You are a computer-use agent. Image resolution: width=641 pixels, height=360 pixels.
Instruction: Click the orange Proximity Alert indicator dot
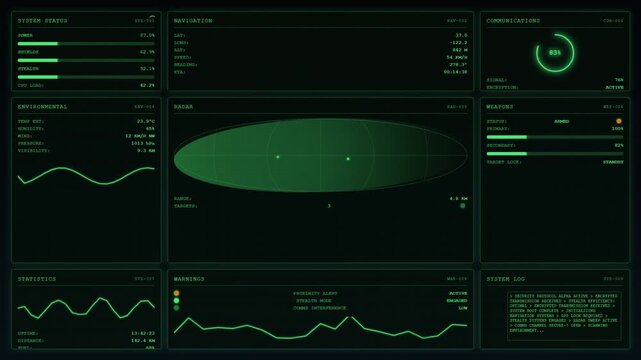tap(176, 293)
